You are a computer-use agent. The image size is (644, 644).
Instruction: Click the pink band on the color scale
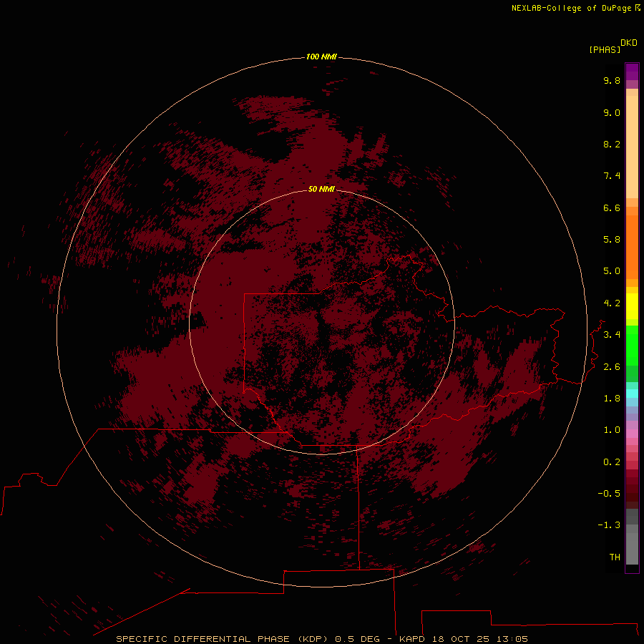632,434
